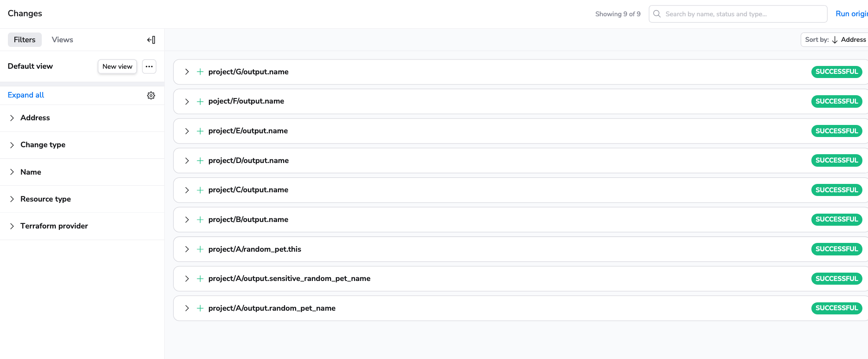Expand the Terraform provider filter
The image size is (868, 359).
tap(12, 226)
